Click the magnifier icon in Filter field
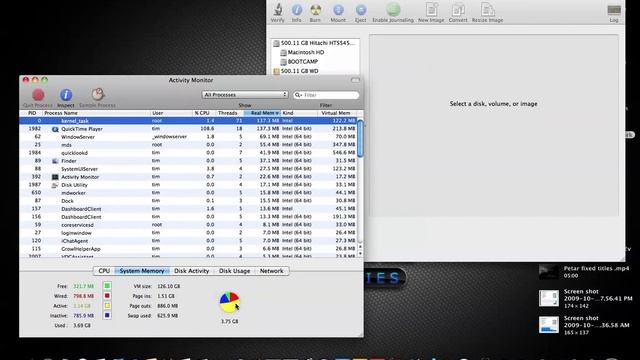 tap(298, 95)
